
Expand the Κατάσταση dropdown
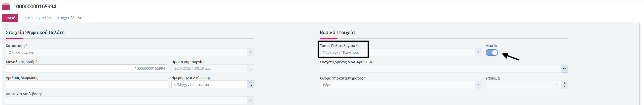click(251, 52)
